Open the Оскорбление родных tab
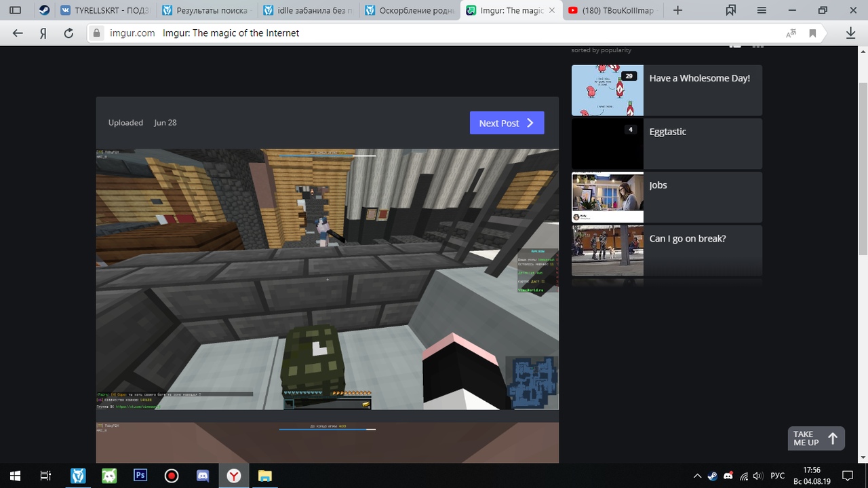Screen dimensions: 868x488 tap(411, 10)
